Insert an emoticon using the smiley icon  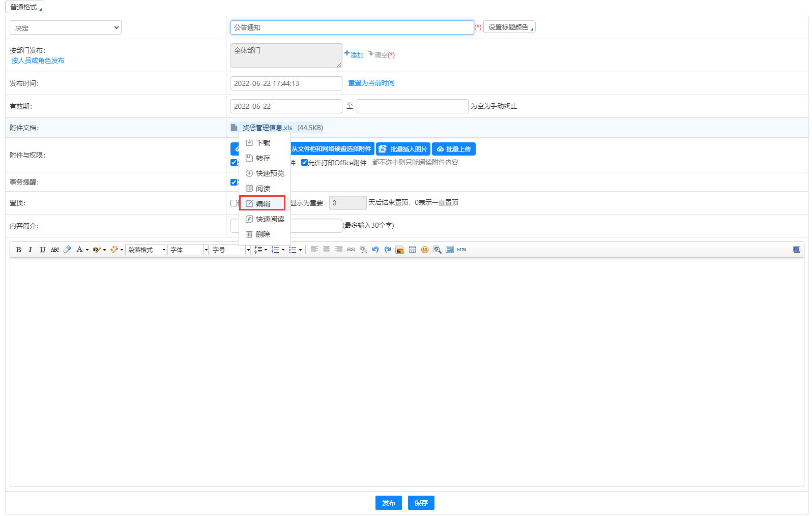tap(425, 250)
